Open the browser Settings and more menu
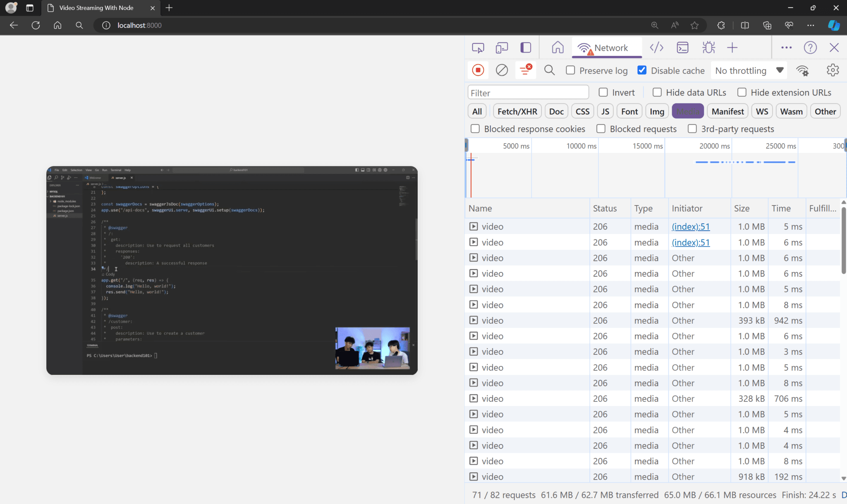This screenshot has height=504, width=847. [x=811, y=25]
